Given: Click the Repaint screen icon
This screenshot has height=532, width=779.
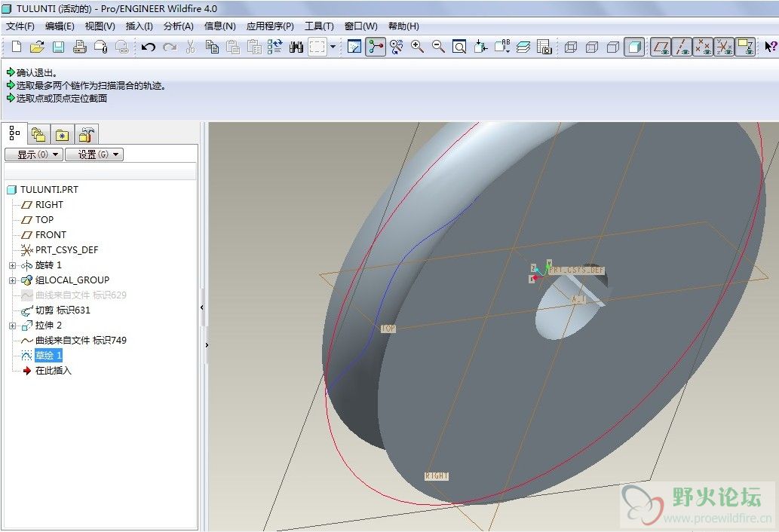Looking at the screenshot, I should 354,47.
